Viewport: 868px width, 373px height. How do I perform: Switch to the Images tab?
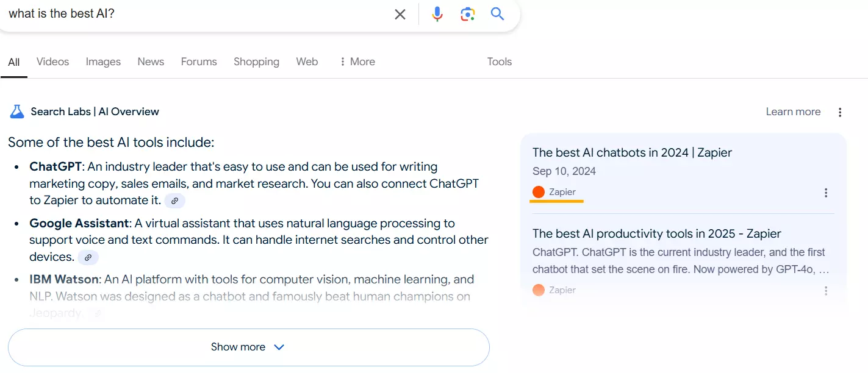pos(103,62)
